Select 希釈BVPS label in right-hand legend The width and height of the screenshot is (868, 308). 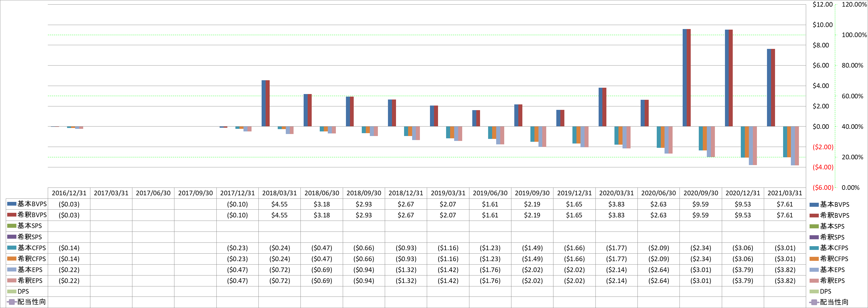tap(834, 215)
